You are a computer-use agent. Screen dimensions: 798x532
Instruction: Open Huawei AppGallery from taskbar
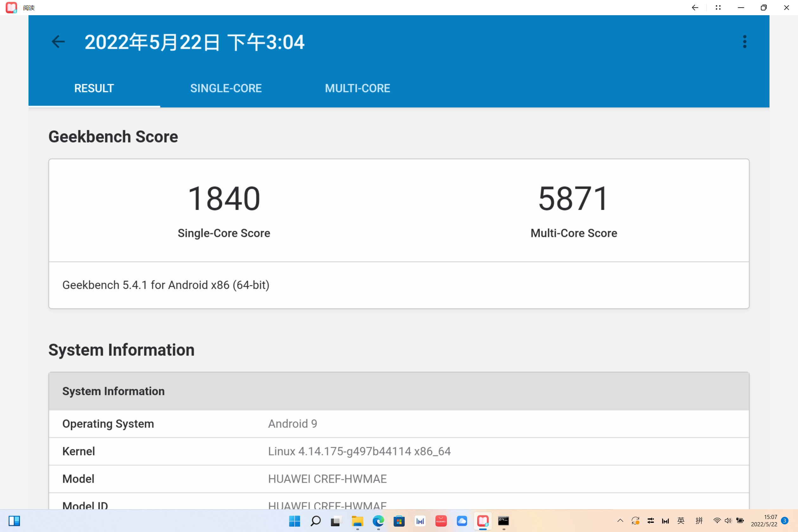pyautogui.click(x=441, y=521)
